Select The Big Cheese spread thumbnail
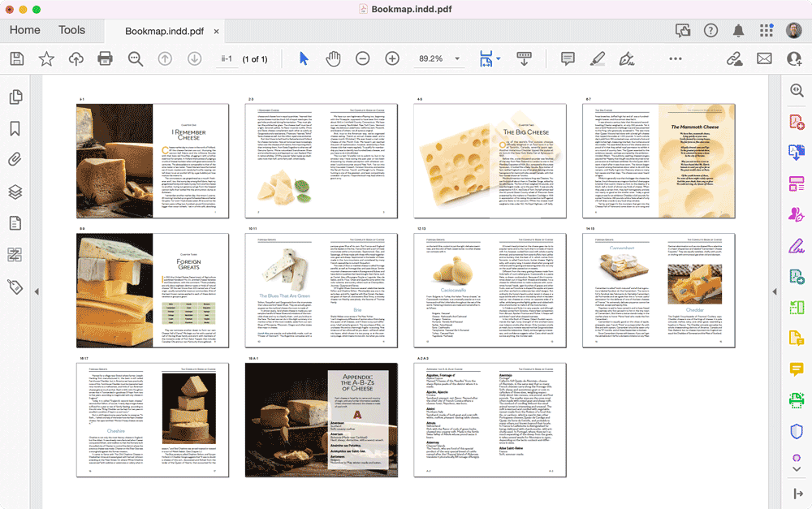The width and height of the screenshot is (812, 509). (490, 161)
